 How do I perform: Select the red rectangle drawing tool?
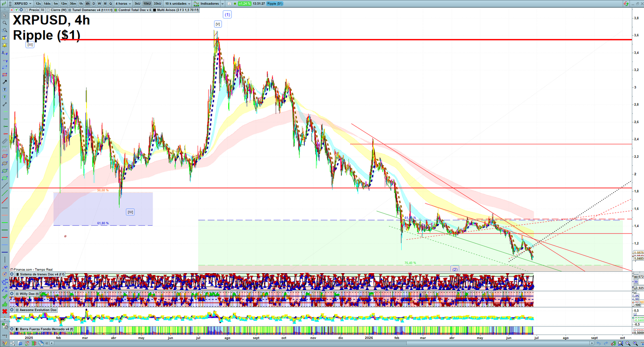[5, 75]
